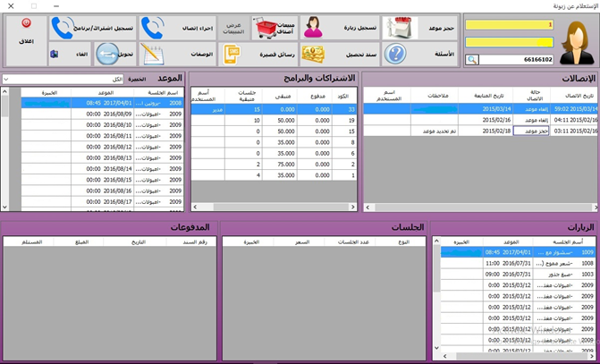Open سند تحصيل collection receipt
Viewport: 600px width, 364px height.
pos(312,55)
